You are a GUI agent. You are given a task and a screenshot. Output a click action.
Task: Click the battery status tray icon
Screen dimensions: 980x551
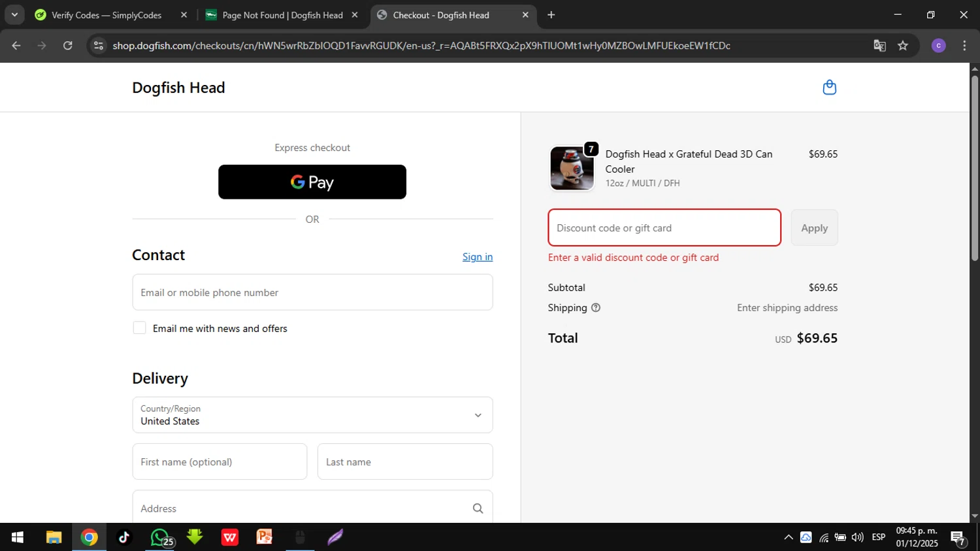(x=841, y=537)
